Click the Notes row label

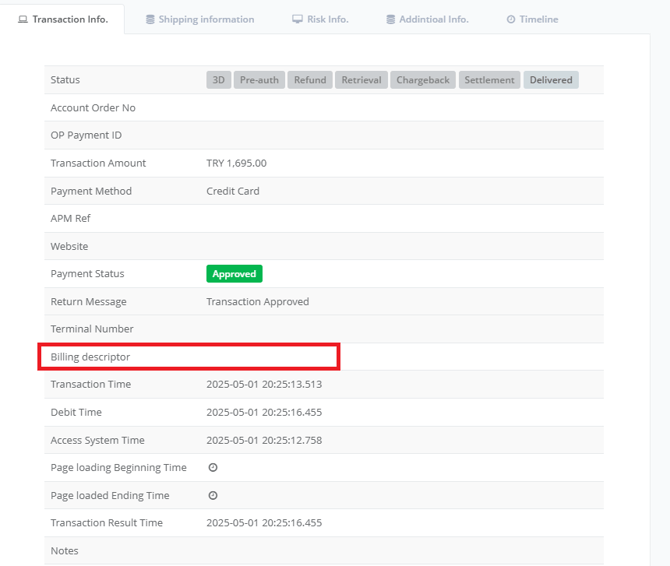(64, 551)
